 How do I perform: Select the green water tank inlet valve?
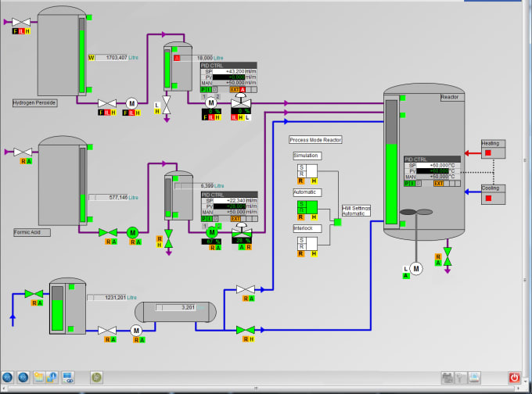pos(34,294)
